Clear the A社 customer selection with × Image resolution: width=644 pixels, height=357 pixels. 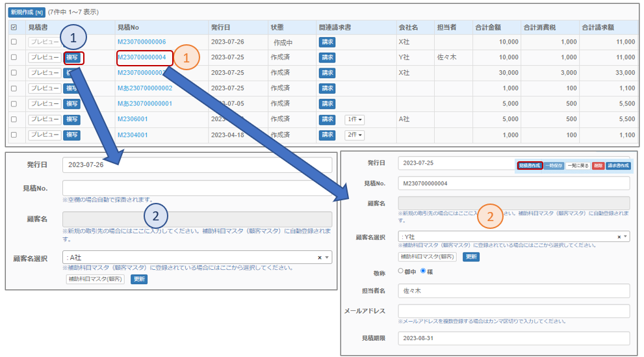(320, 258)
